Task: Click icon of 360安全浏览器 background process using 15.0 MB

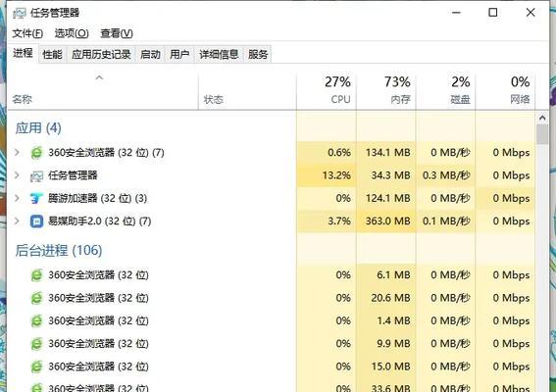Action: click(x=36, y=367)
